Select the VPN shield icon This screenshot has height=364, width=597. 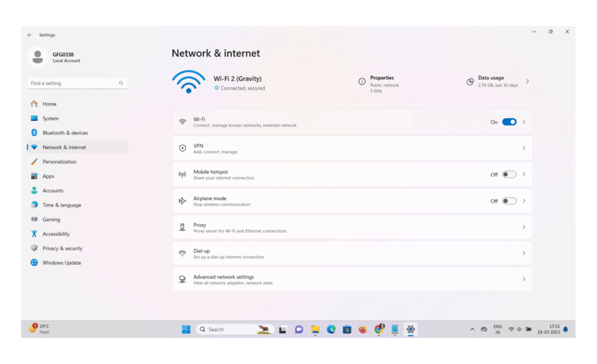(x=183, y=148)
